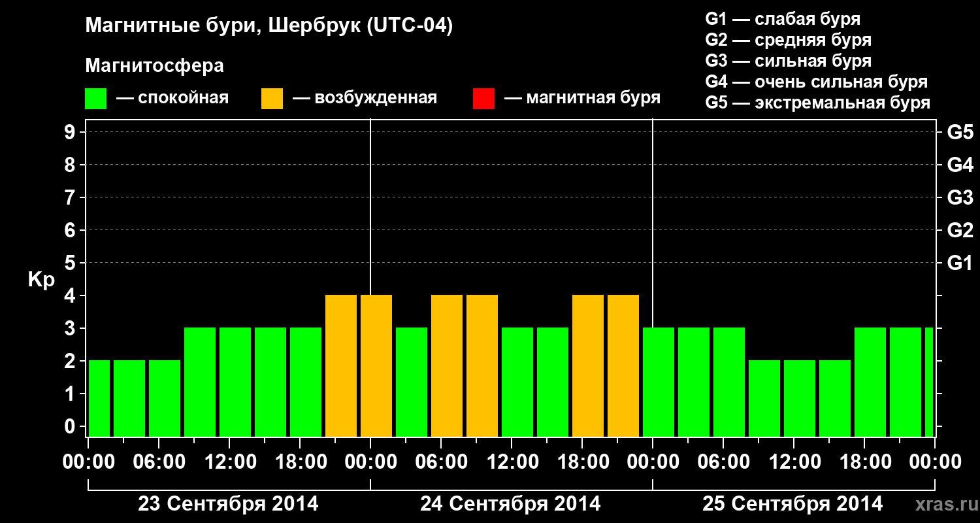
Task: Click the '25 Сентября 2014' date label
Action: coord(792,504)
